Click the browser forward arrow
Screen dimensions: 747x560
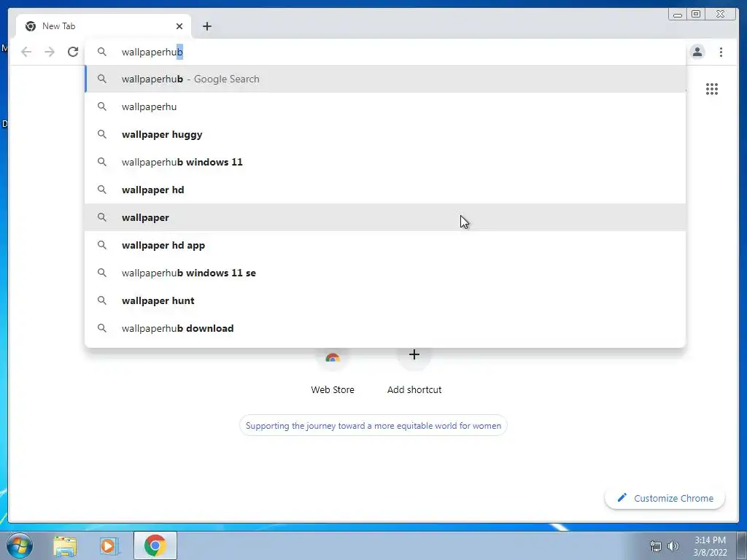pyautogui.click(x=50, y=52)
